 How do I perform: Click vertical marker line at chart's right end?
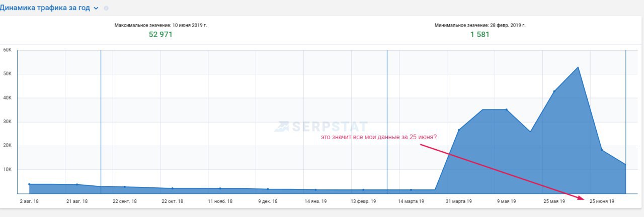(x=626, y=122)
